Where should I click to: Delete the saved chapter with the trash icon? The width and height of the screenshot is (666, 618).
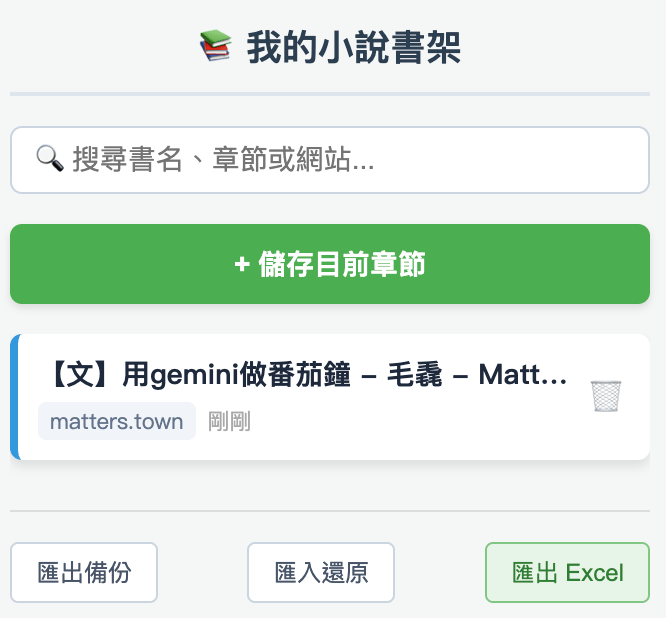[x=605, y=396]
